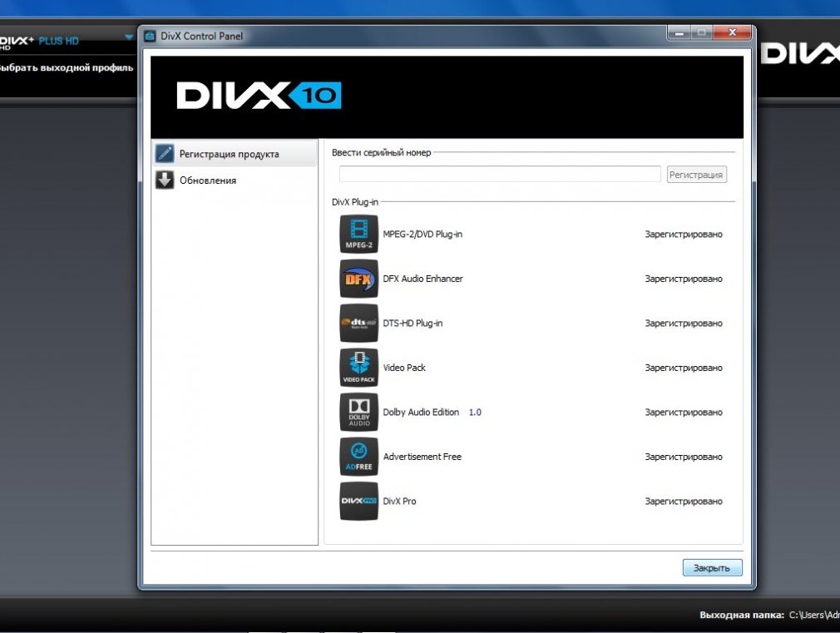Select the DFX Audio Enhancer label
The width and height of the screenshot is (840, 633).
pos(422,279)
